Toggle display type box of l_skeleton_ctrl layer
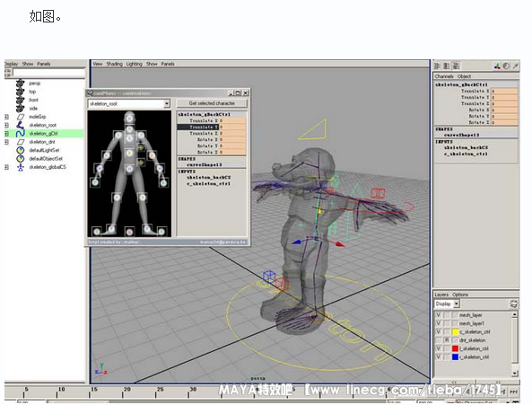Image resolution: width=532 pixels, height=405 pixels. [447, 348]
